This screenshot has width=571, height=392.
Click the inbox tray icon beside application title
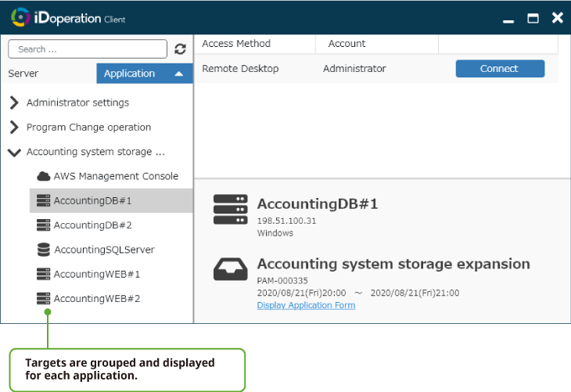click(231, 269)
